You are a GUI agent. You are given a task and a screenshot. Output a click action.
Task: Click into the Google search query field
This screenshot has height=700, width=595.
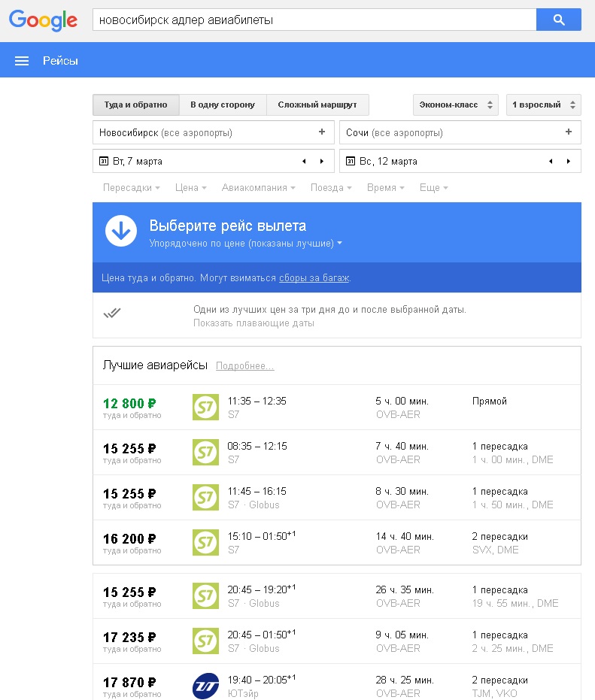coord(314,20)
